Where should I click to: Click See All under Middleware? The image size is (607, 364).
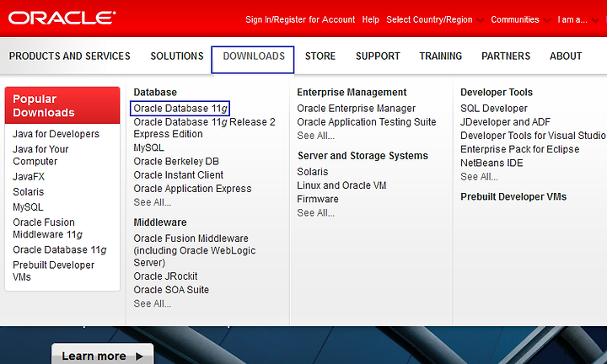[152, 303]
